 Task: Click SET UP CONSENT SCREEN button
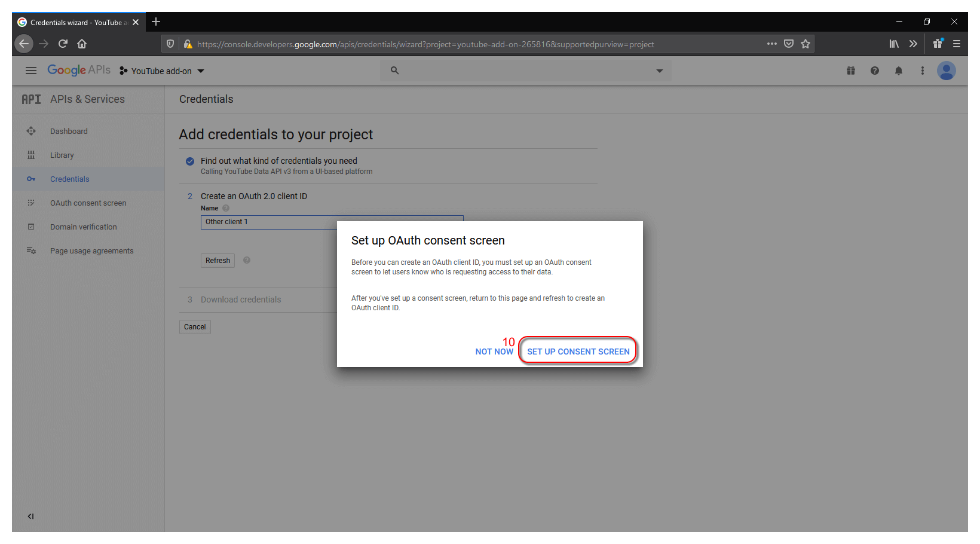(x=578, y=352)
